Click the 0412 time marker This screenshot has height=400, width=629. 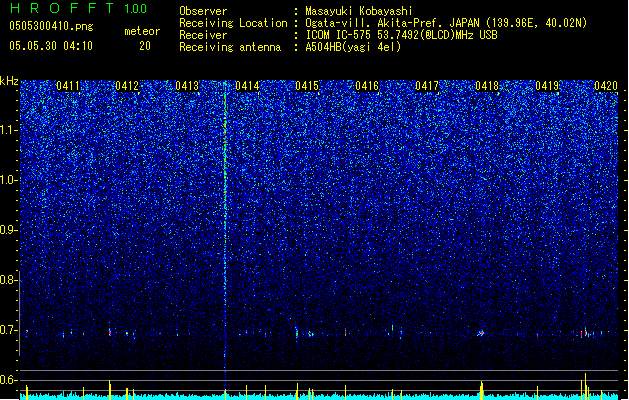127,86
